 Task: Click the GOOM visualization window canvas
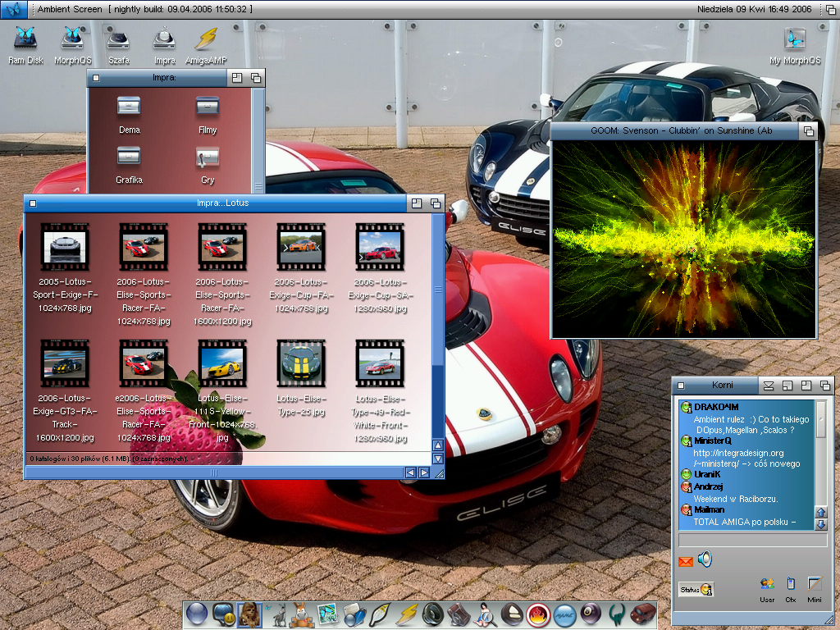click(x=684, y=239)
